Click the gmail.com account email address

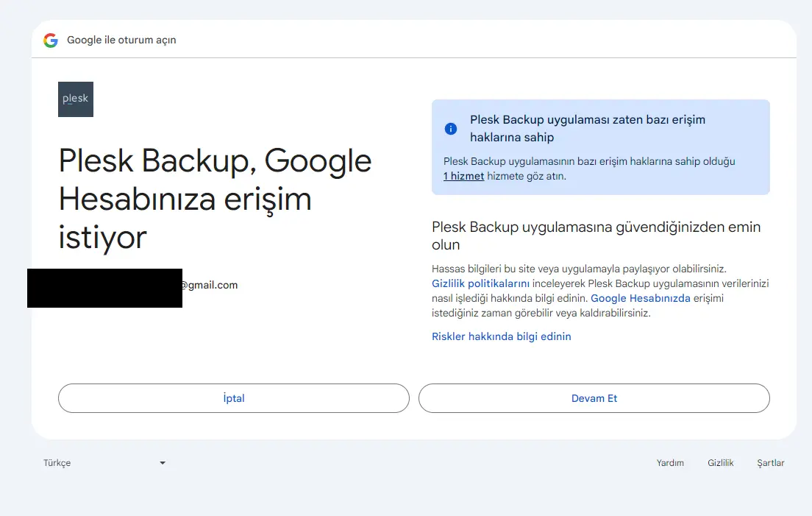(210, 285)
